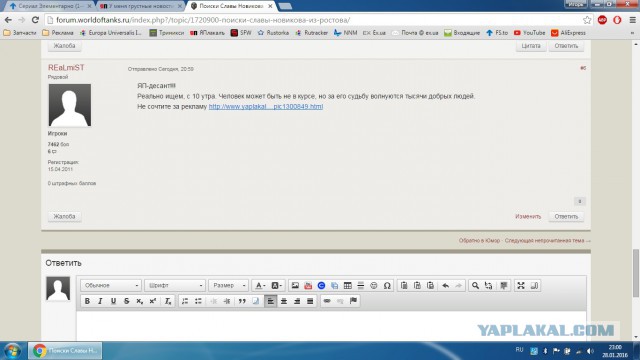Open the AliExpress bookmark
The height and width of the screenshot is (360, 640).
[568, 33]
